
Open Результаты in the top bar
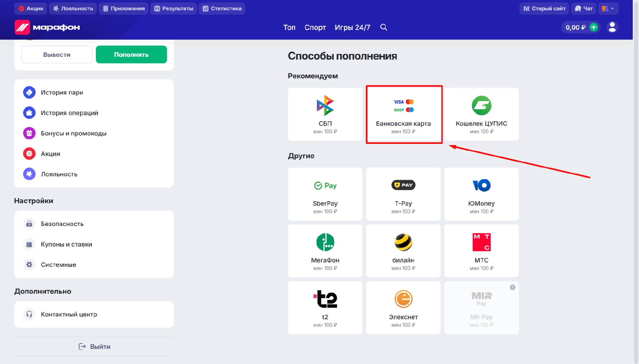pos(174,9)
